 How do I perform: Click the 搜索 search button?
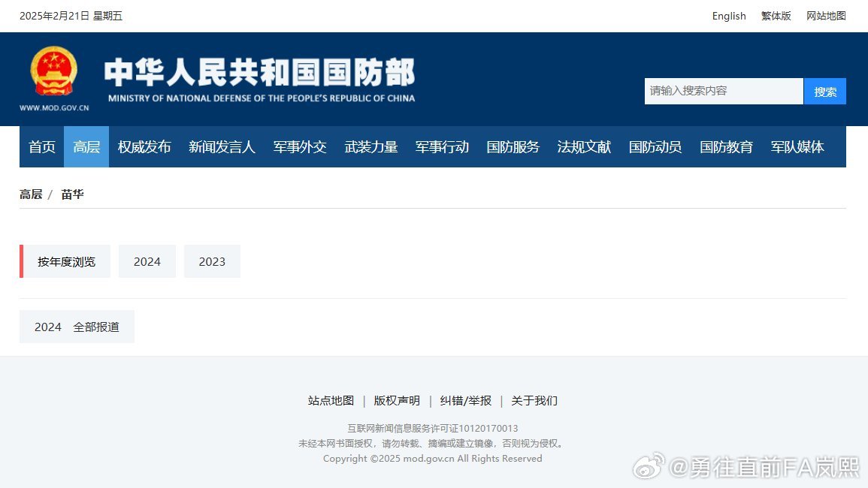(824, 92)
